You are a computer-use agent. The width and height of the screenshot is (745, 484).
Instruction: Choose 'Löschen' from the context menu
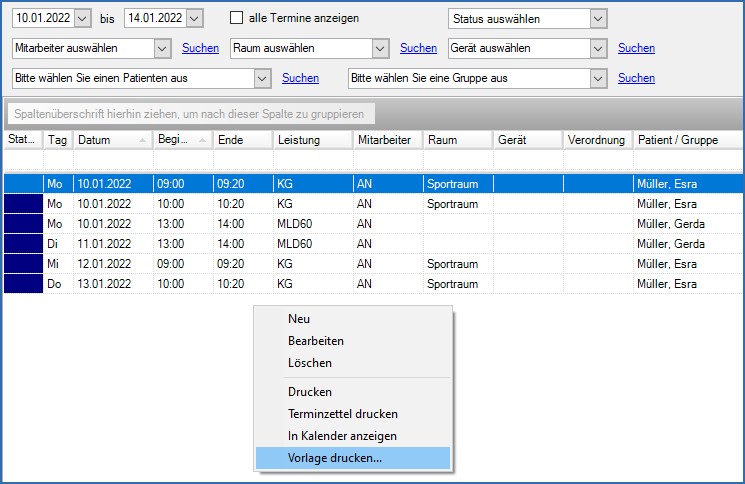353,363
